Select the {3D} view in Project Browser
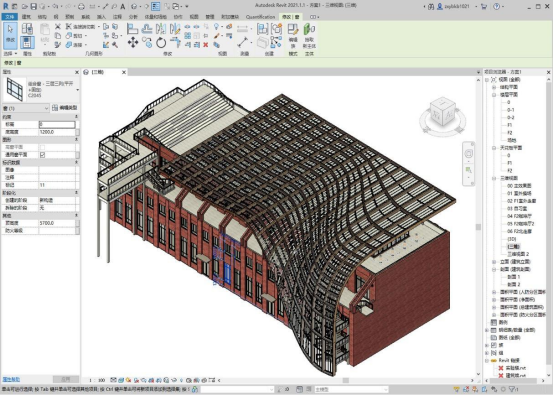Viewport: 554px width, 395px height. [x=512, y=239]
